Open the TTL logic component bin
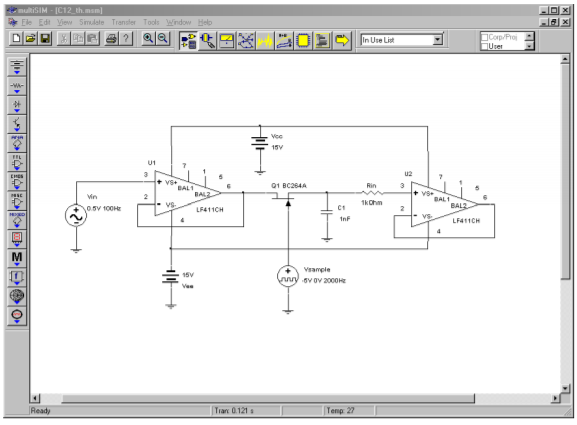This screenshot has width=577, height=425. pyautogui.click(x=17, y=162)
